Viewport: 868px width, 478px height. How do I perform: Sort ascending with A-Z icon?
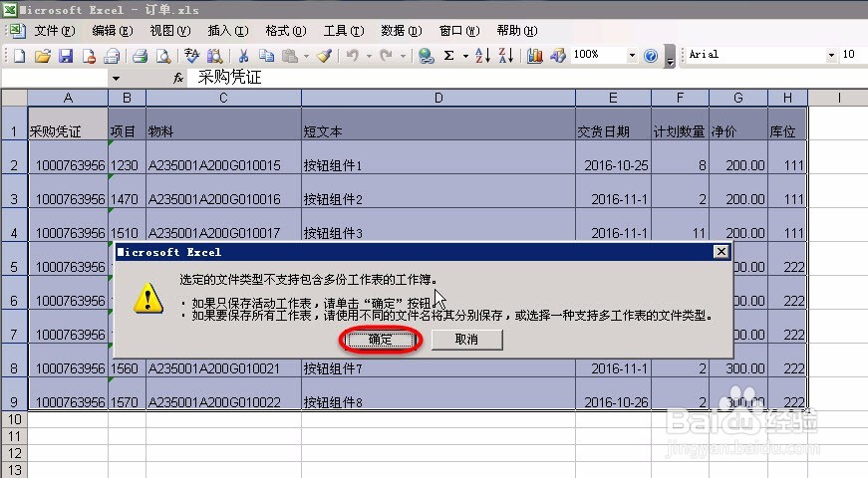point(482,56)
